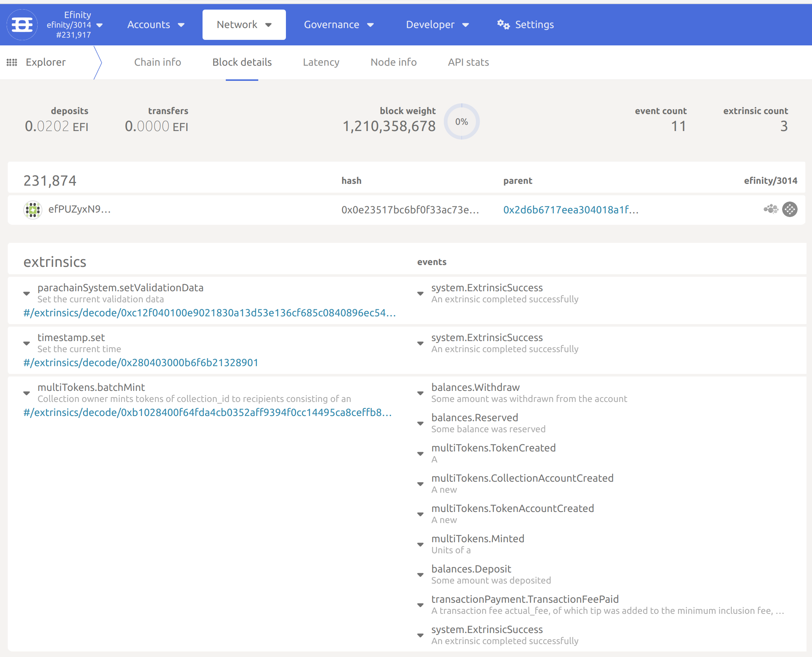The width and height of the screenshot is (812, 657).
Task: Switch to the Block details tab
Action: [242, 62]
